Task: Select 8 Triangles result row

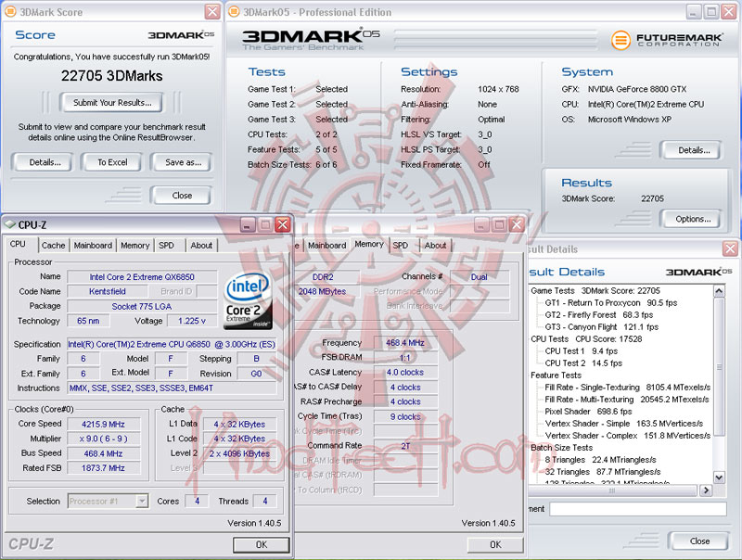Action: pos(600,460)
